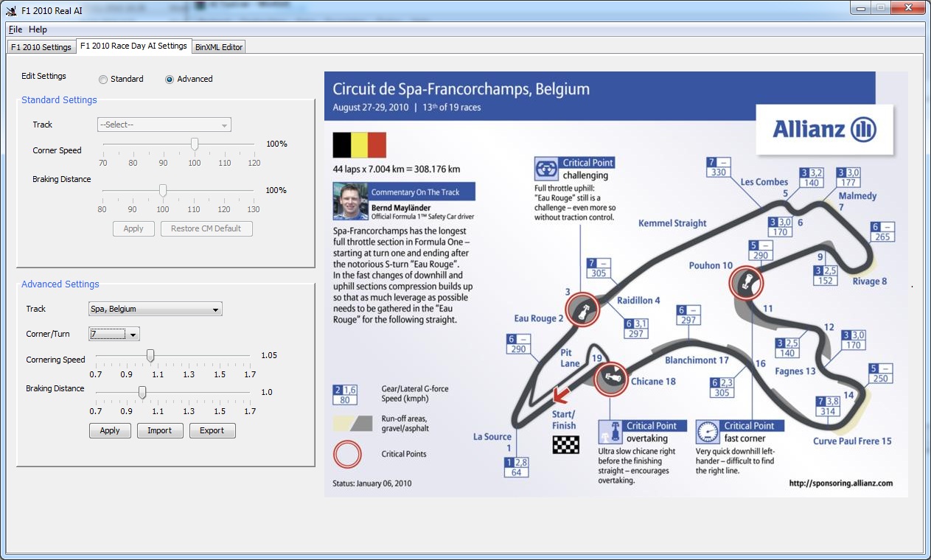
Task: Click the La Source 1 label
Action: [x=492, y=442]
